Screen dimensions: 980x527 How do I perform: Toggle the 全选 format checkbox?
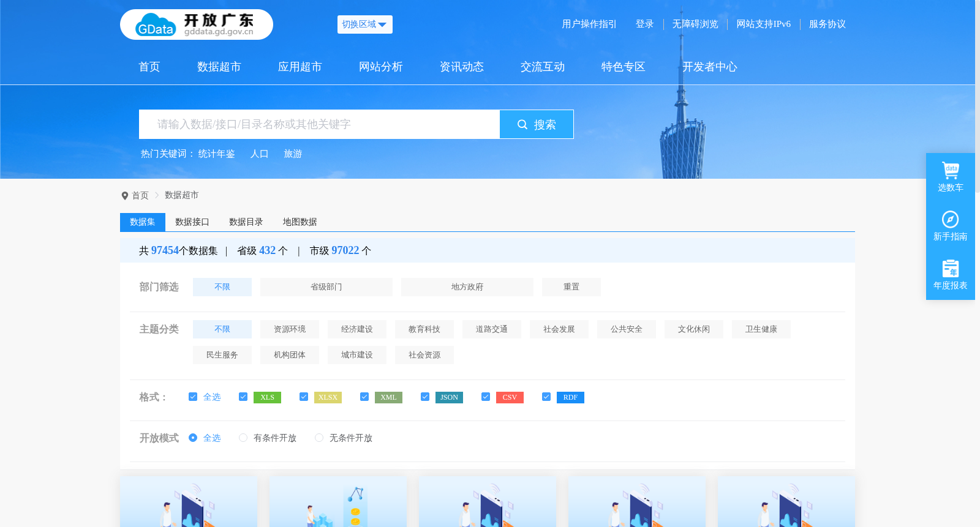tap(193, 397)
